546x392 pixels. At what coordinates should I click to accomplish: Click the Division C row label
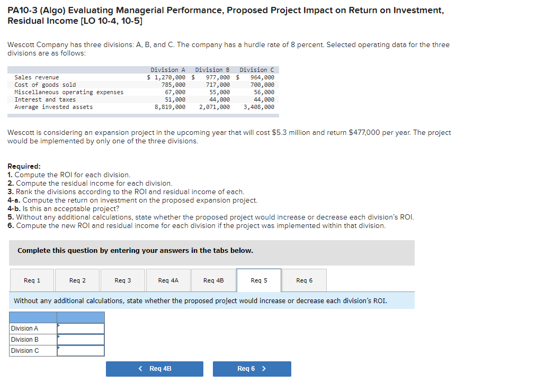click(x=25, y=351)
